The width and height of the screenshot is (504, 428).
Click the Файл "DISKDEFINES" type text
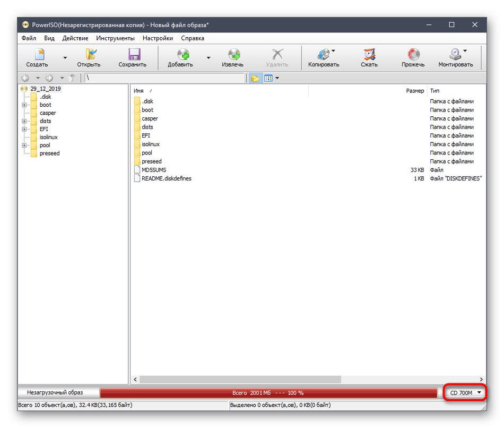pos(456,178)
